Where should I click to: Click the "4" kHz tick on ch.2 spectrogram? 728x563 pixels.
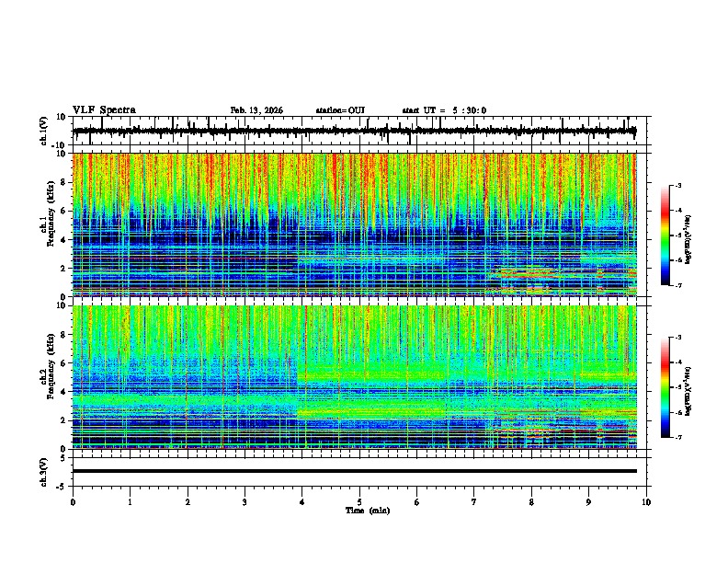coord(63,392)
